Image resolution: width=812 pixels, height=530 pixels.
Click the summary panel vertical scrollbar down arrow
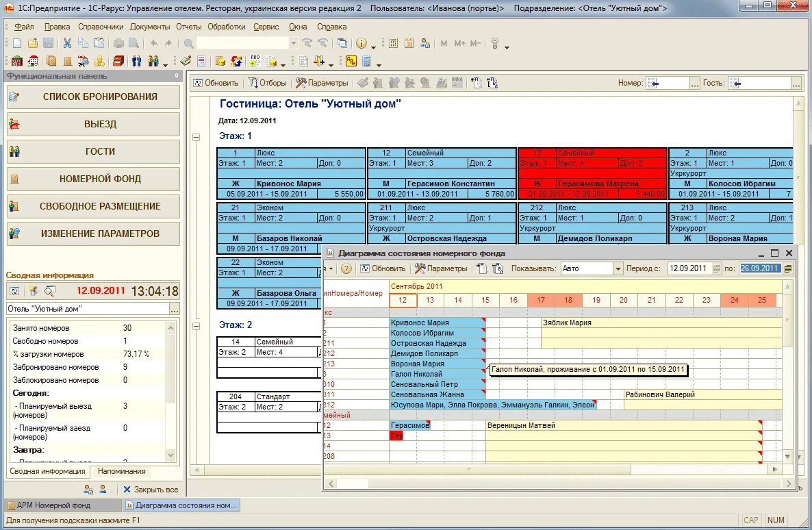coord(171,455)
